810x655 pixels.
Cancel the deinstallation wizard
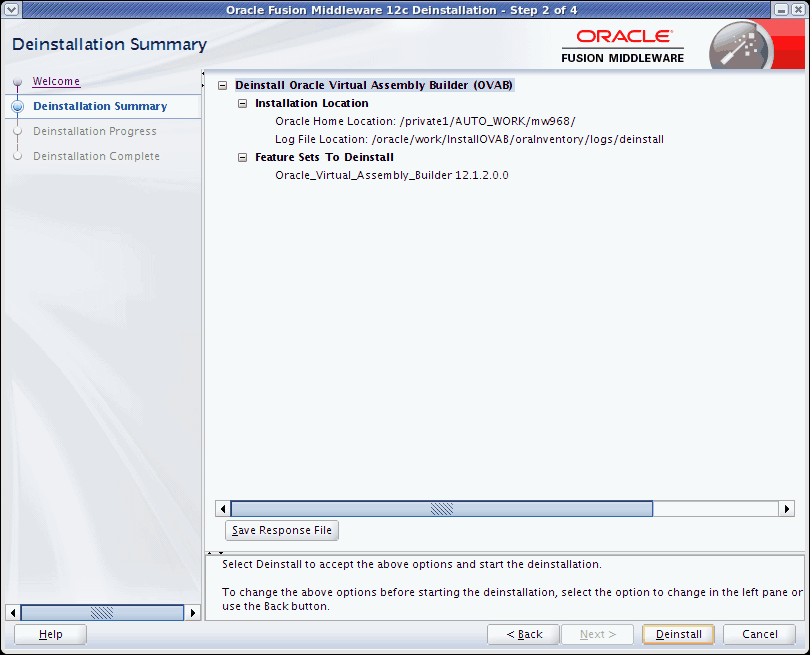coord(759,634)
